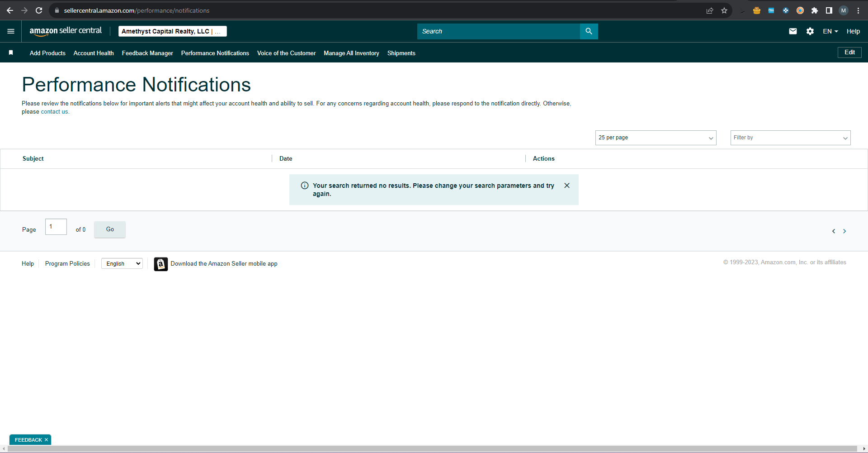Go back in the browser
This screenshot has height=453, width=868.
pyautogui.click(x=10, y=10)
